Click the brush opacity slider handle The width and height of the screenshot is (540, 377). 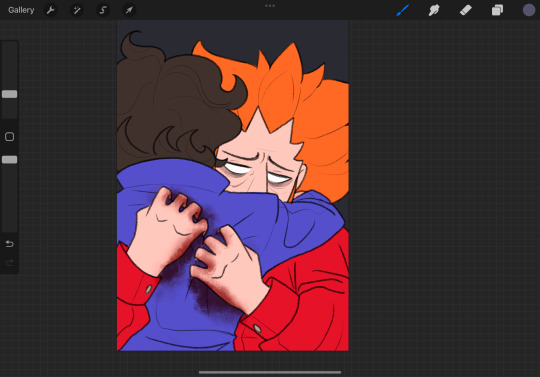tap(9, 159)
